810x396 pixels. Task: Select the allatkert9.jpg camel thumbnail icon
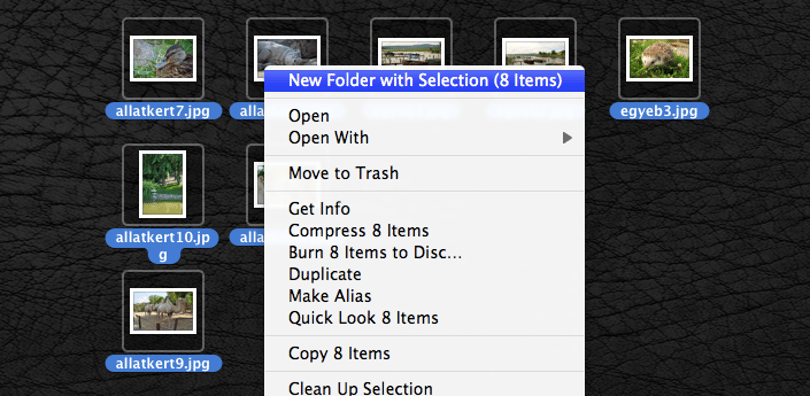163,311
